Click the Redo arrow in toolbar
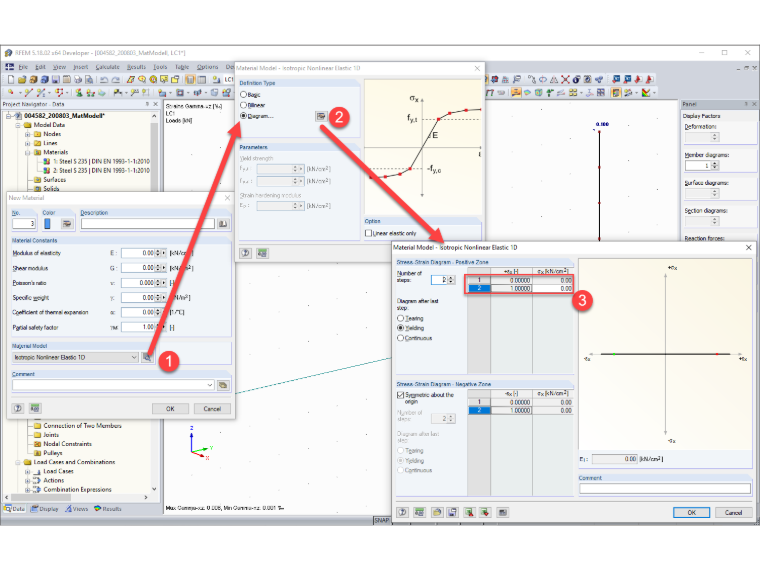760x570 pixels. (x=115, y=79)
